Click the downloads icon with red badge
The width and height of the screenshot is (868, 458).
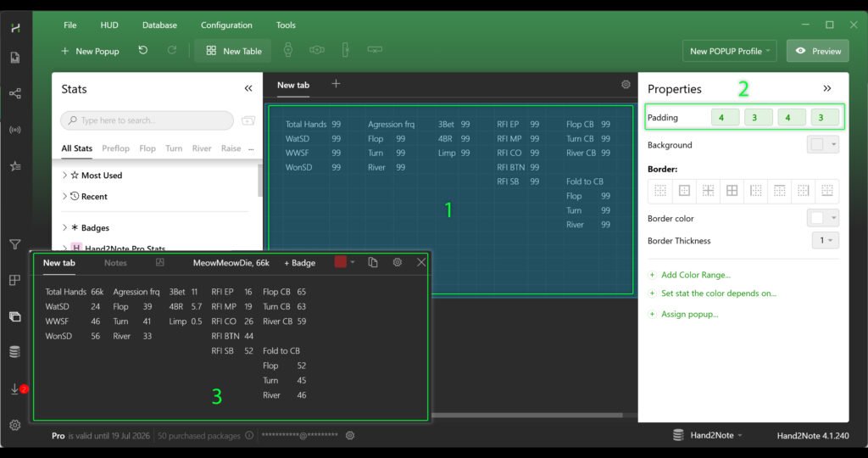[x=15, y=388]
